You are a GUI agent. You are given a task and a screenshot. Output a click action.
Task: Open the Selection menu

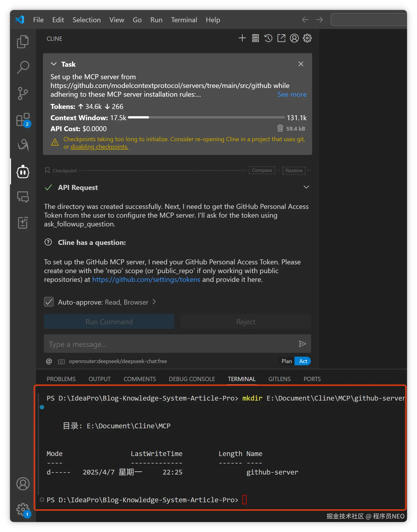point(87,20)
